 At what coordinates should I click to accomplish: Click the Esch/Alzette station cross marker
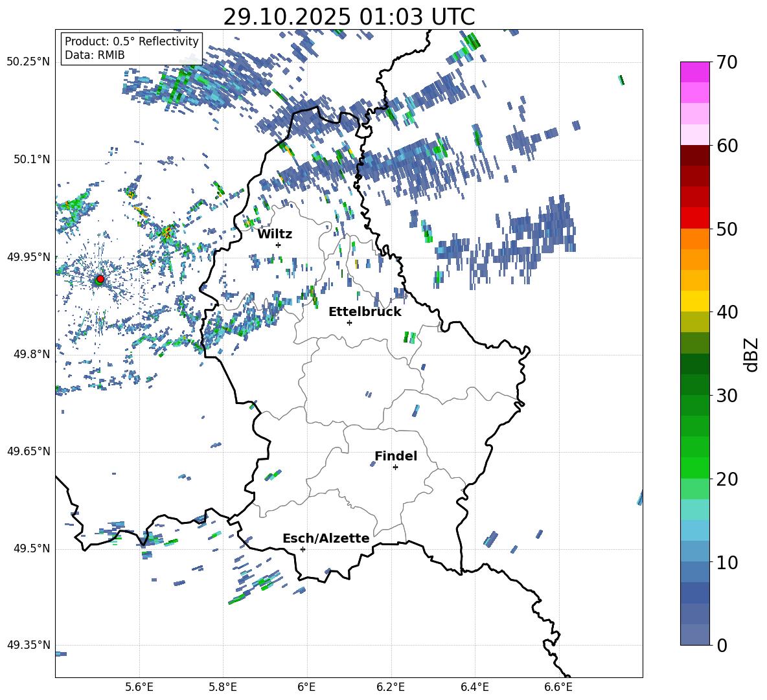pos(303,549)
